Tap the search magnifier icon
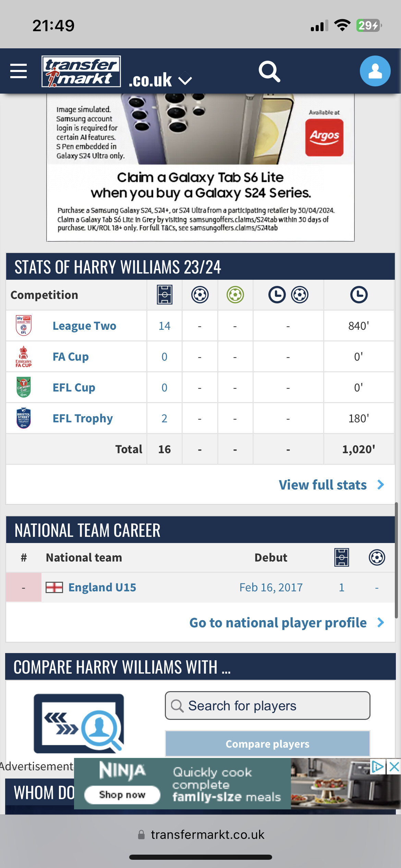 [x=269, y=71]
